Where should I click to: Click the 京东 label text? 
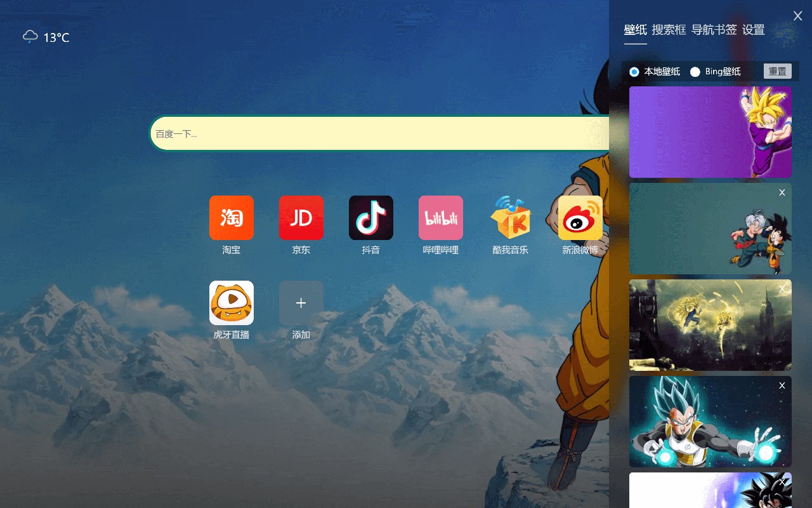(301, 250)
